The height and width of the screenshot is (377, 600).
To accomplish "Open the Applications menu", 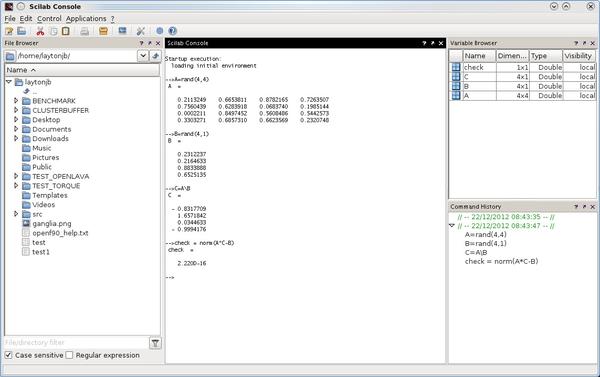I will [x=86, y=18].
